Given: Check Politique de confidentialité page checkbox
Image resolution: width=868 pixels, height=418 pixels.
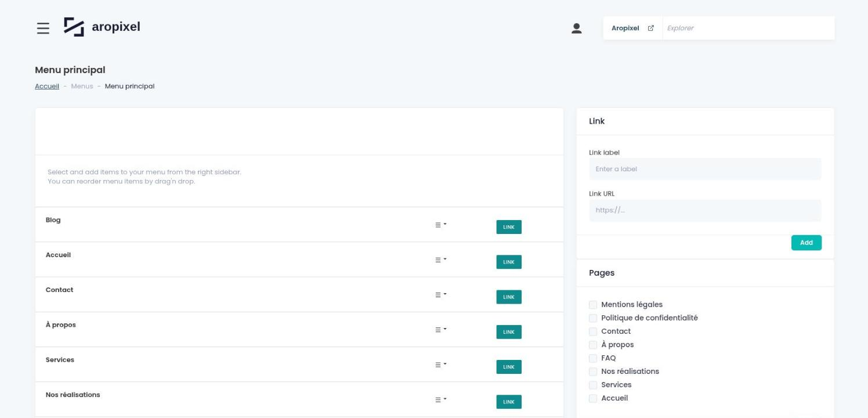Looking at the screenshot, I should pos(593,318).
